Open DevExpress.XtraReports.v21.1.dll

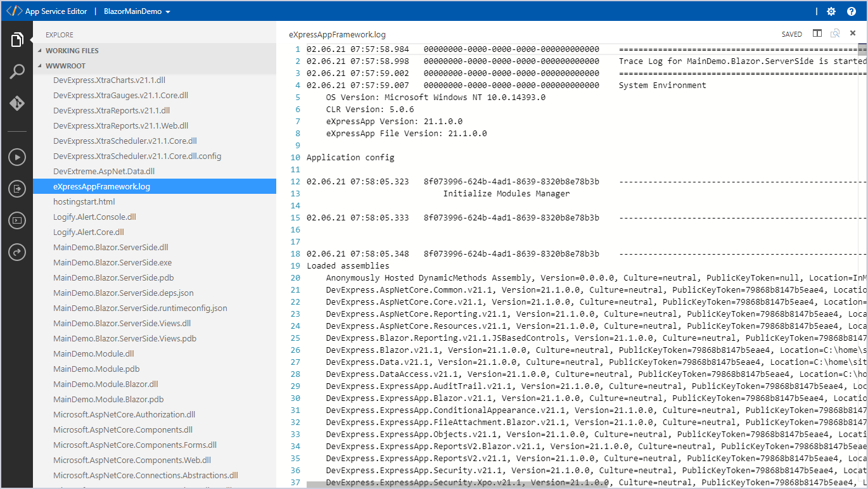point(112,110)
